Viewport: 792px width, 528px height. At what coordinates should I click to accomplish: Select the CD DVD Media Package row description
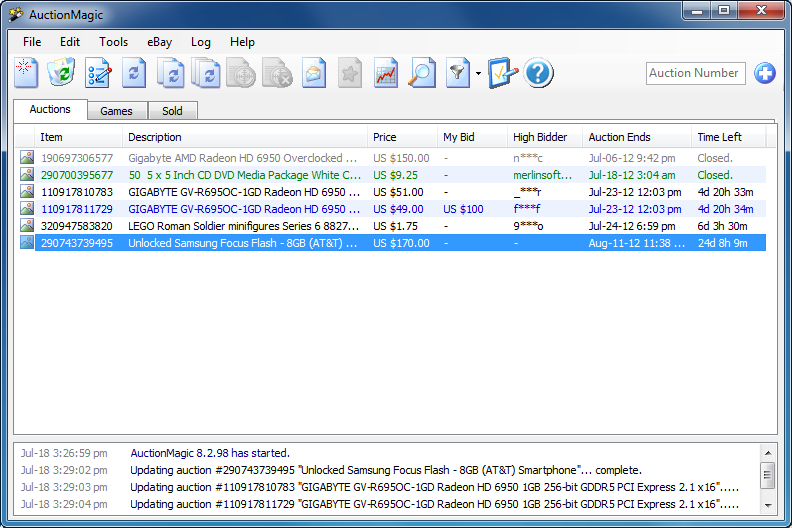point(244,175)
